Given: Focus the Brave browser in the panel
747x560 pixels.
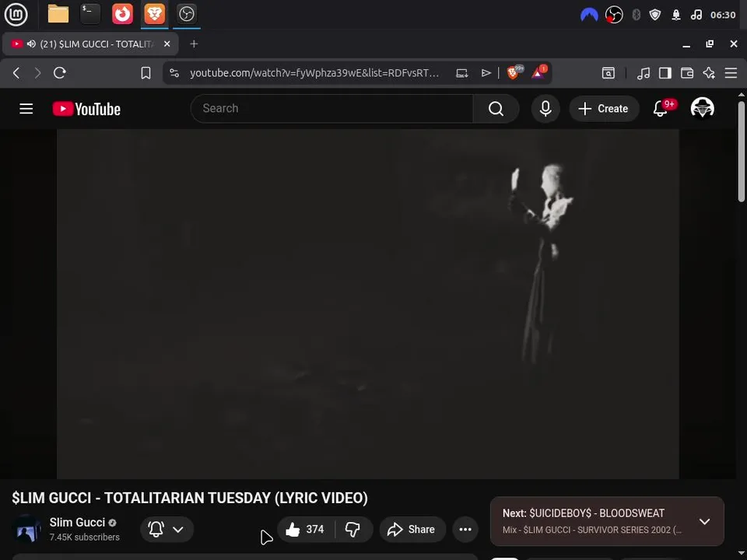Looking at the screenshot, I should (x=154, y=14).
